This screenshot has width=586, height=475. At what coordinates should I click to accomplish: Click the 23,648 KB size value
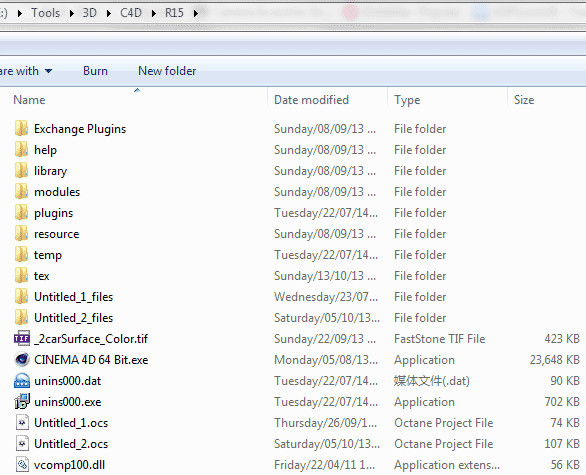point(555,360)
